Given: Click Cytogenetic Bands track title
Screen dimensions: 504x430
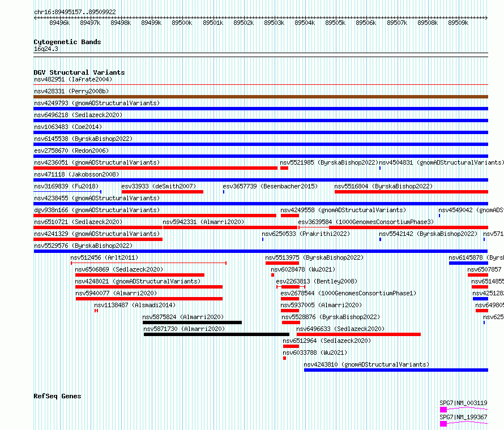Looking at the screenshot, I should click(67, 42).
